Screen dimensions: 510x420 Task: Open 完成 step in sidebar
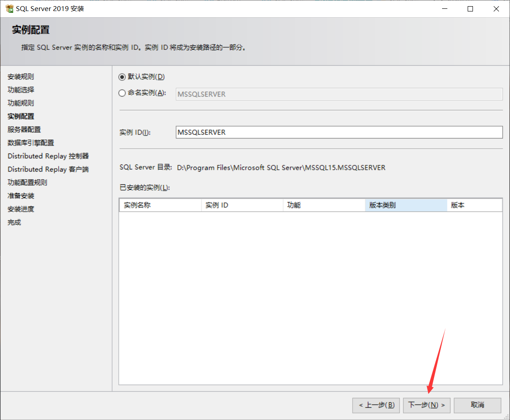(x=14, y=222)
